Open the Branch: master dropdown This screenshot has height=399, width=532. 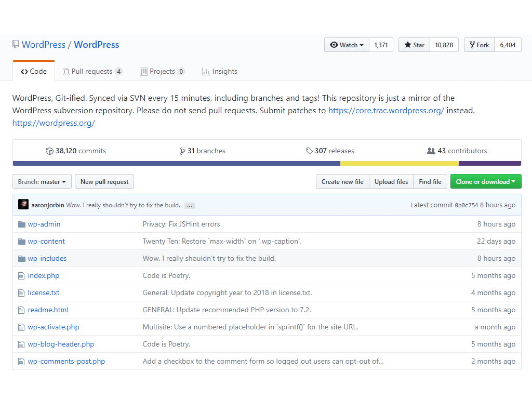(42, 181)
